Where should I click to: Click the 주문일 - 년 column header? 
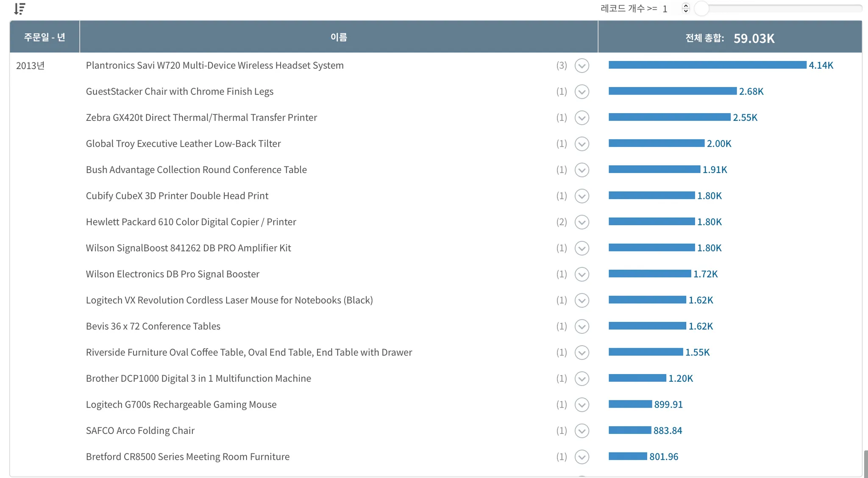point(45,37)
